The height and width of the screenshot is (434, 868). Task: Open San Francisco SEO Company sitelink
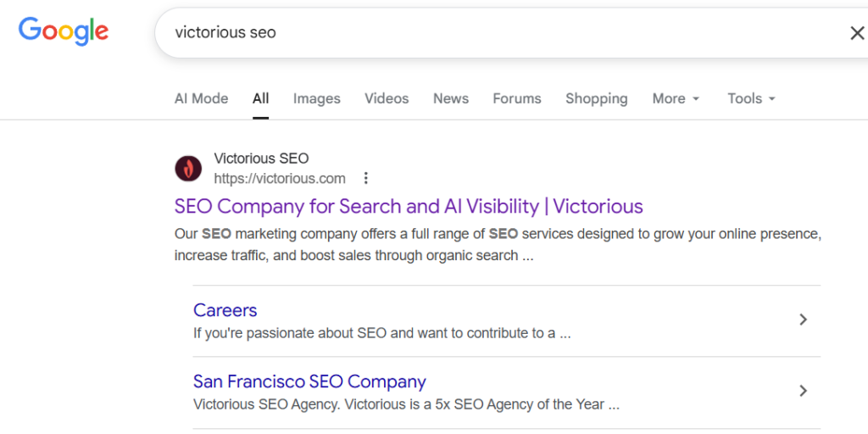309,381
